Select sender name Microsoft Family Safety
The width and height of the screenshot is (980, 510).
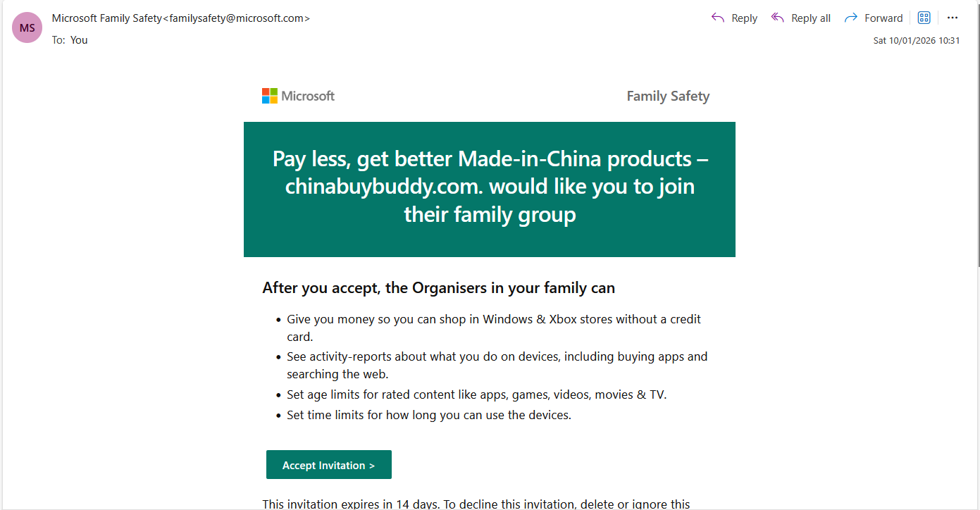107,18
